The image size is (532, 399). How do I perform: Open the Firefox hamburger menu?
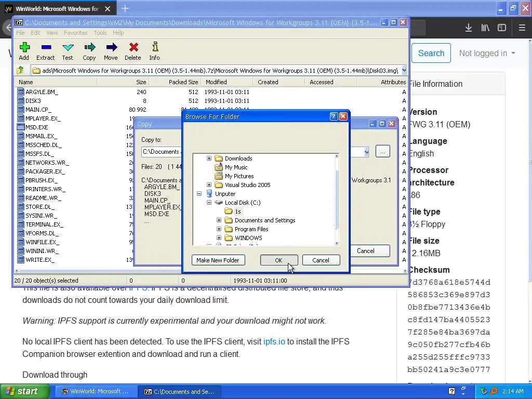pos(522,28)
